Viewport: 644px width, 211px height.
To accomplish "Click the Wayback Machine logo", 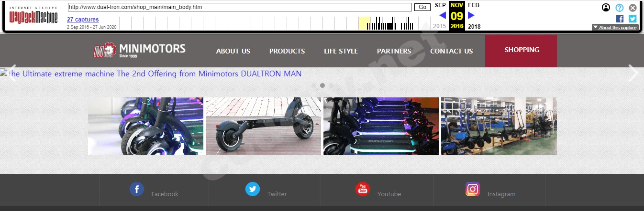I will 33,16.
